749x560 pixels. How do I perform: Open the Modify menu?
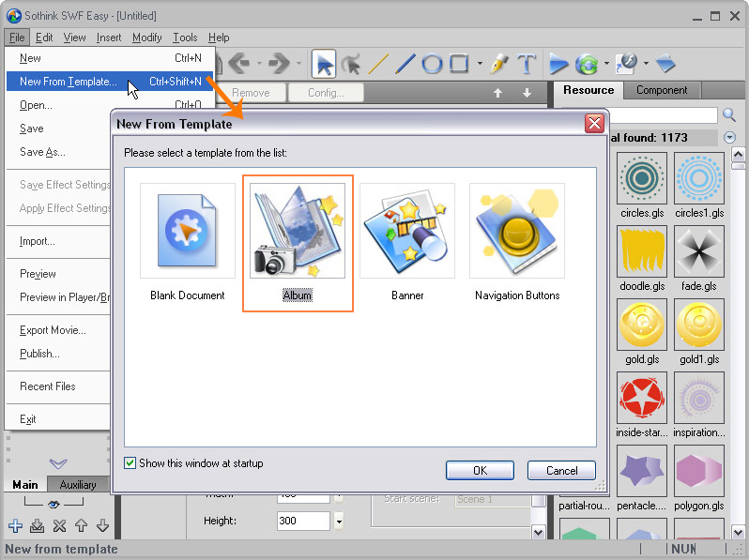pos(147,38)
